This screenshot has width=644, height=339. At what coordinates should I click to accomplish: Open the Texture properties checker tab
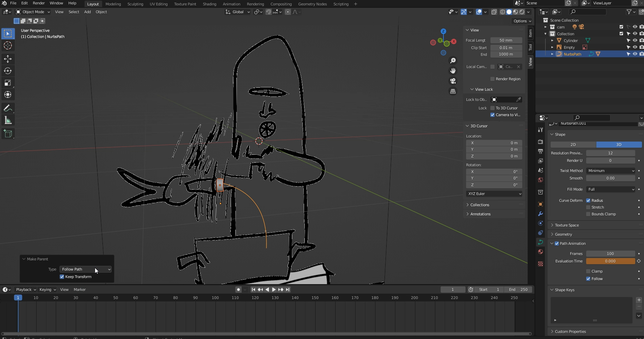(x=540, y=264)
